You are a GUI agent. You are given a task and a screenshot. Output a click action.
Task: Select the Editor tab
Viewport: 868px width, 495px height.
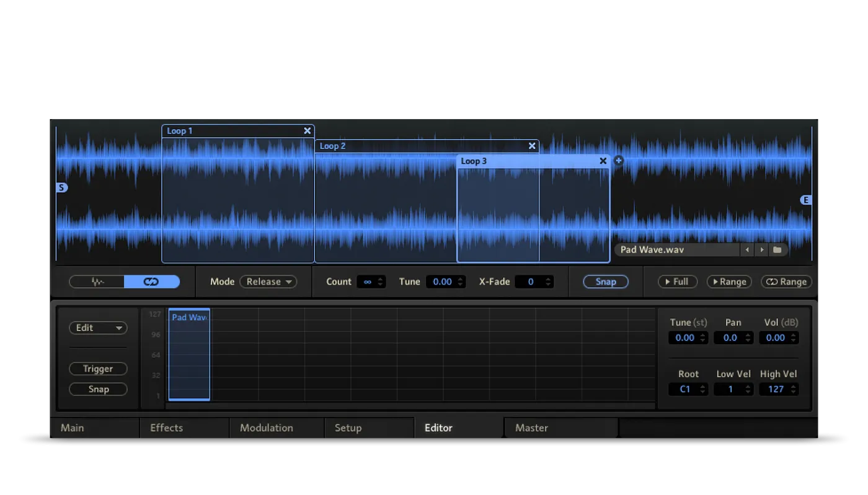[459, 428]
